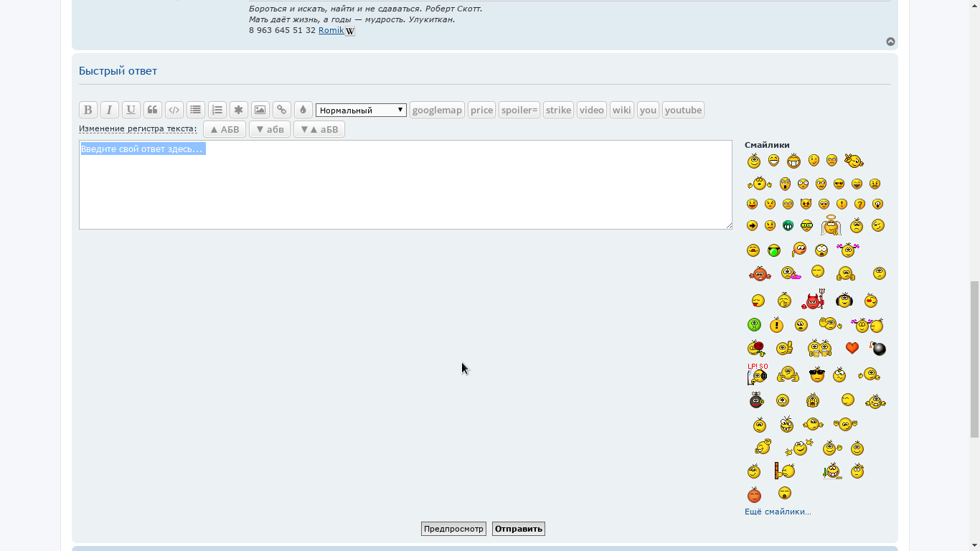
Task: Insert the smiley wearing green glasses
Action: coord(806,225)
